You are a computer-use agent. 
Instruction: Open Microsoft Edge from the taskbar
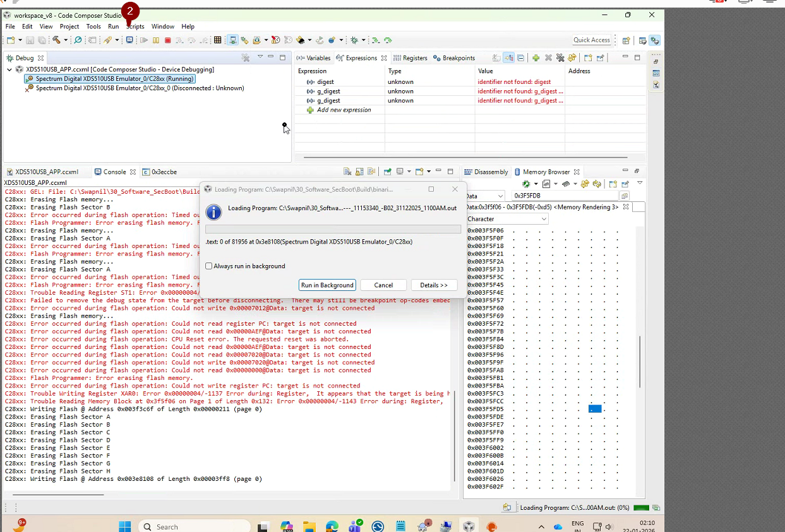332,526
